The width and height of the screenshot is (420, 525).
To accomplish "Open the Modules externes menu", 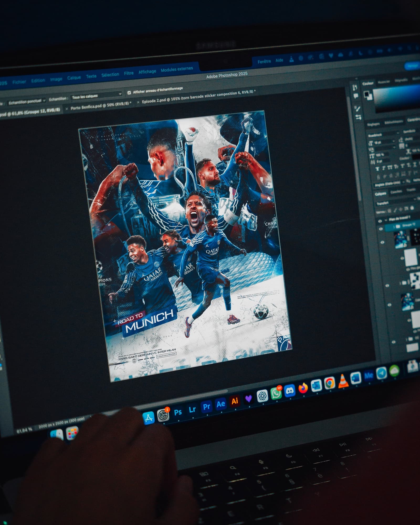I will tap(177, 69).
